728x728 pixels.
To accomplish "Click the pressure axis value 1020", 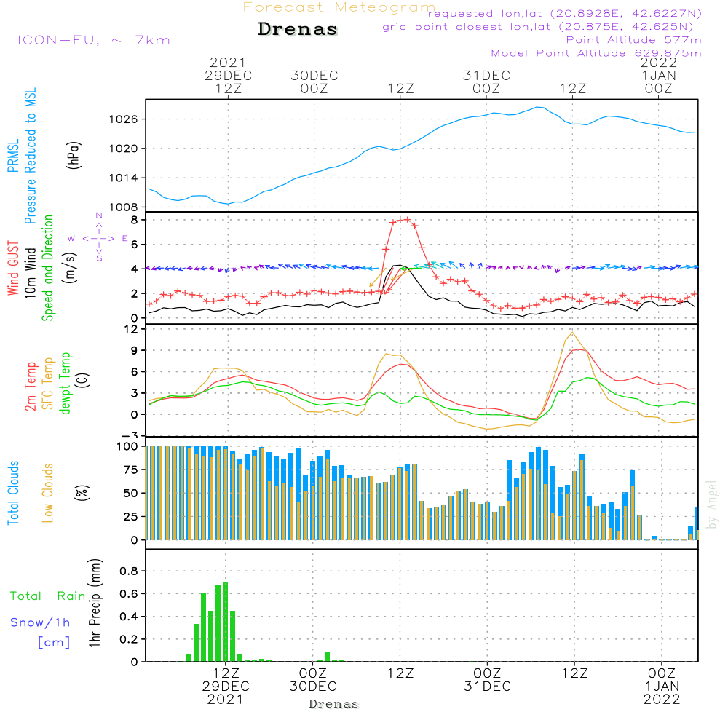I will coord(124,149).
